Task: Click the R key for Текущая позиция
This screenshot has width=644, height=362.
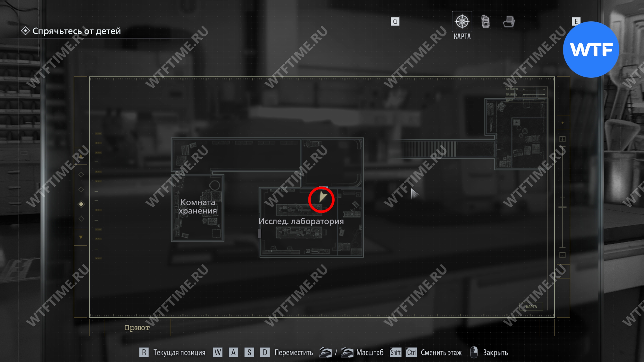Action: (144, 352)
